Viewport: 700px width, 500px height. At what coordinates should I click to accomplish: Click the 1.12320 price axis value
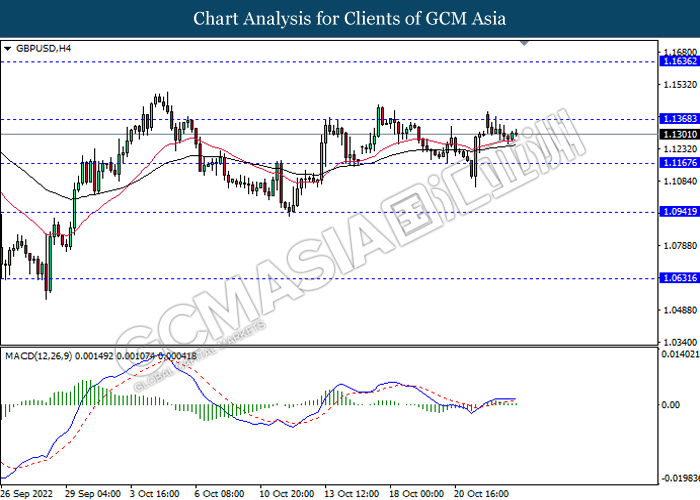click(x=681, y=149)
